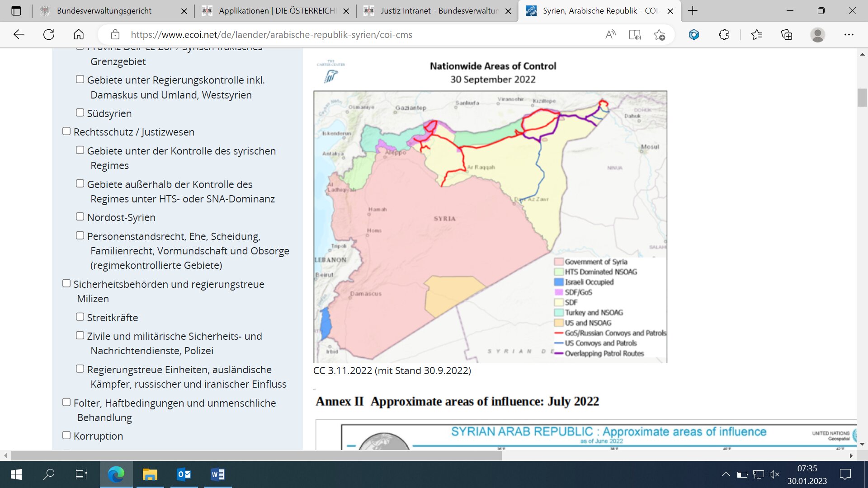Open the Extensions puzzle icon
The width and height of the screenshot is (868, 488).
click(724, 34)
